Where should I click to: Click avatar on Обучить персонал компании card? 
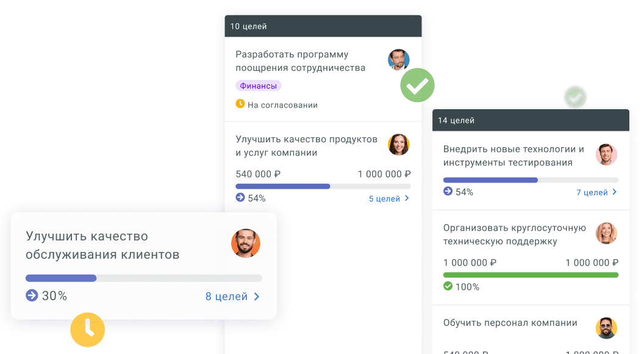tap(606, 328)
